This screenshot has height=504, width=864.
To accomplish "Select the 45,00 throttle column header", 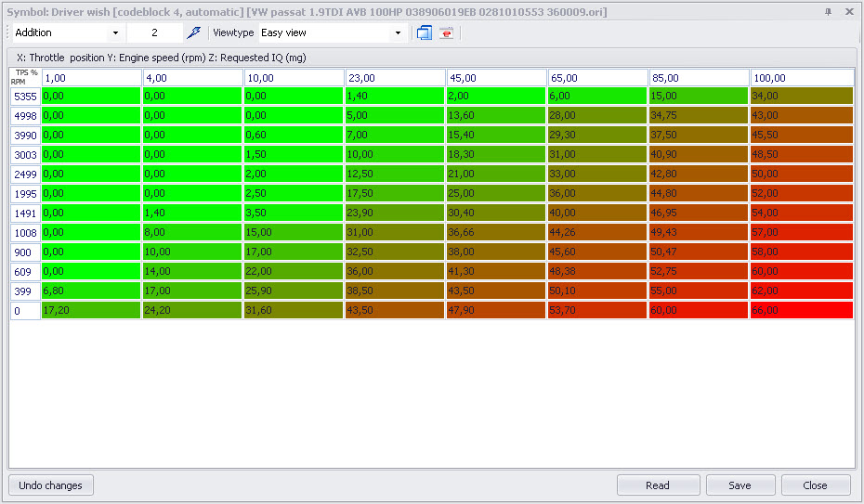I will [x=496, y=78].
